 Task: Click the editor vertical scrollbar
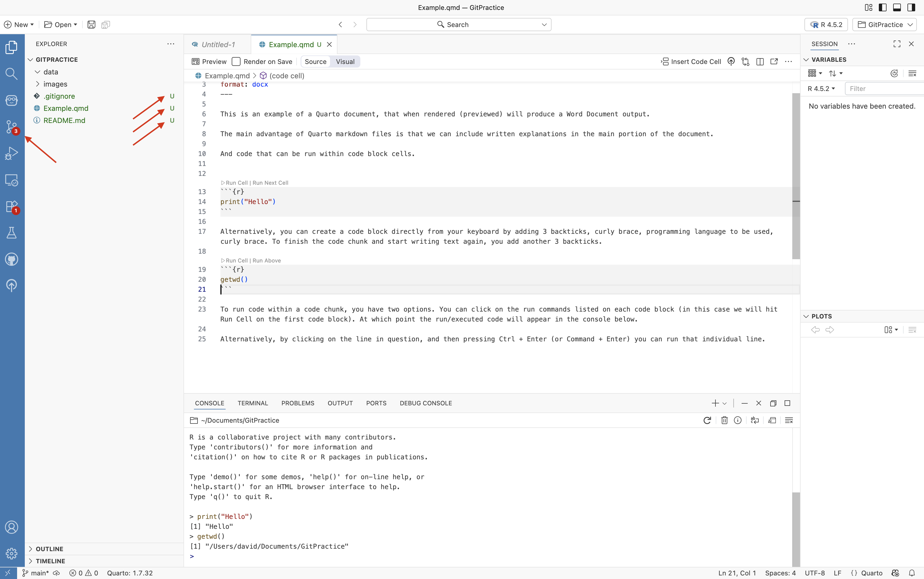point(796,176)
